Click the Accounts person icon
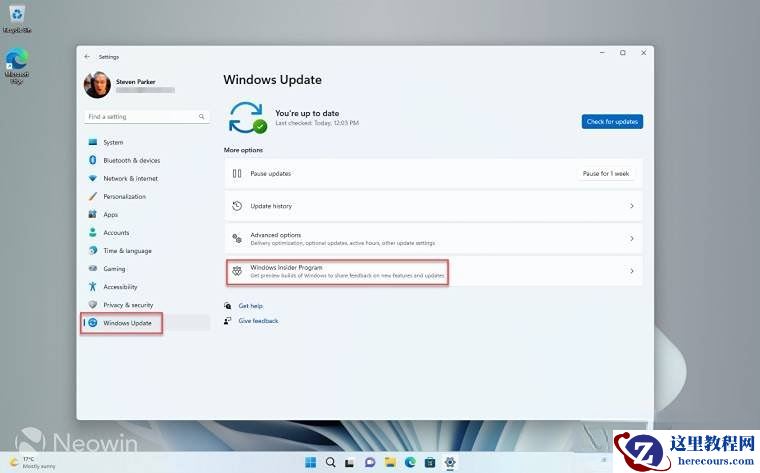Image resolution: width=760 pixels, height=473 pixels. point(93,232)
